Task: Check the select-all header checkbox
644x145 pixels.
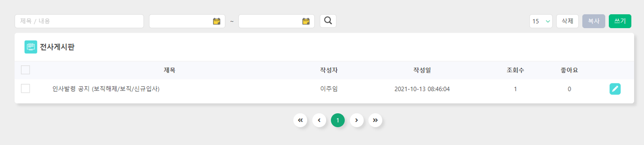Action: point(25,70)
